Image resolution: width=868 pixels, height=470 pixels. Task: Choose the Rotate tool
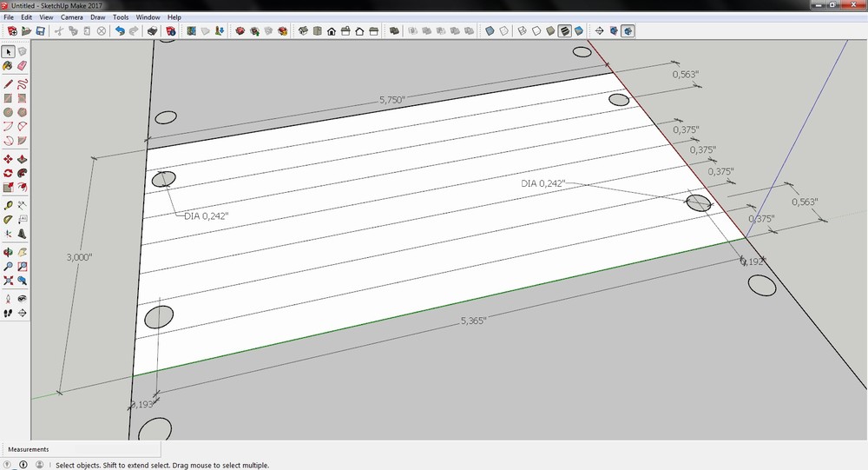point(9,173)
